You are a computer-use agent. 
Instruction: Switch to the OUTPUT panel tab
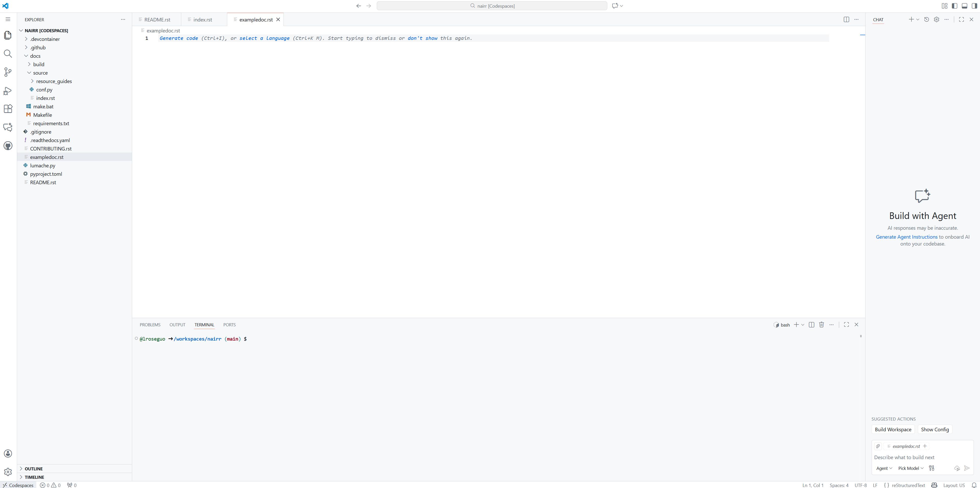pyautogui.click(x=177, y=325)
